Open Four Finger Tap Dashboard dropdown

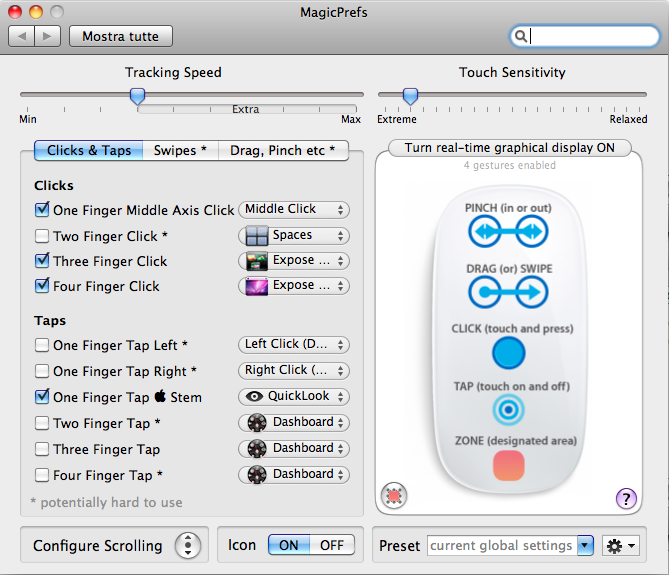[294, 475]
